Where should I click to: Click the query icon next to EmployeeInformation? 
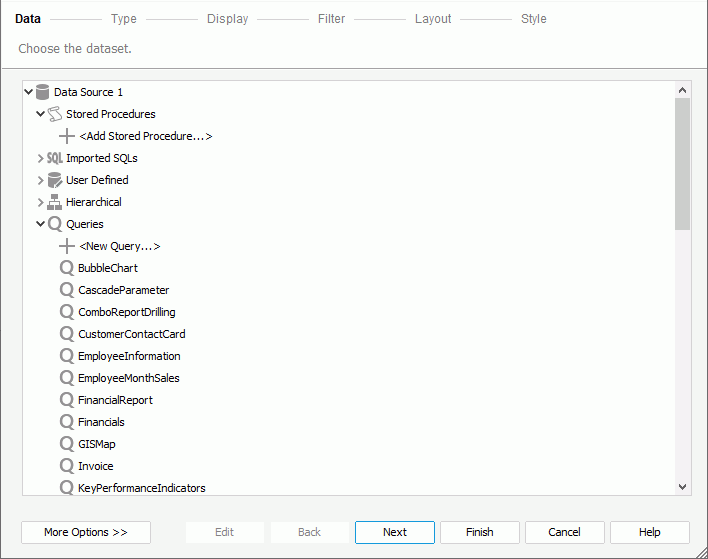[x=67, y=356]
